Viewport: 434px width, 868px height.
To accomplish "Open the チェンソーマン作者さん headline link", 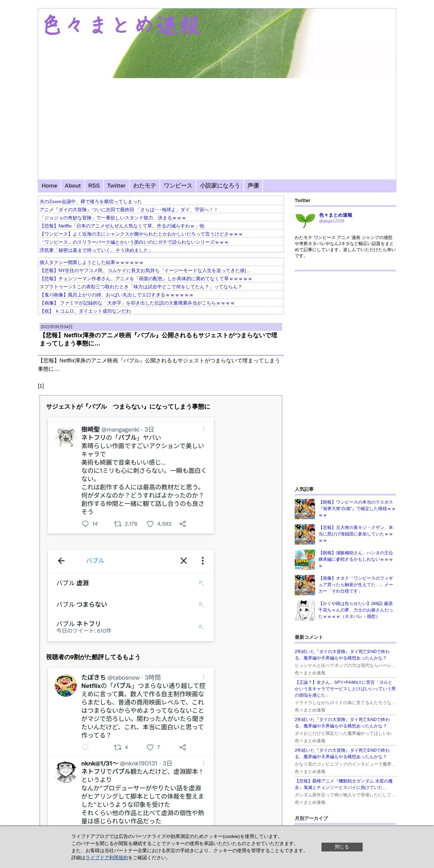I will [146, 279].
